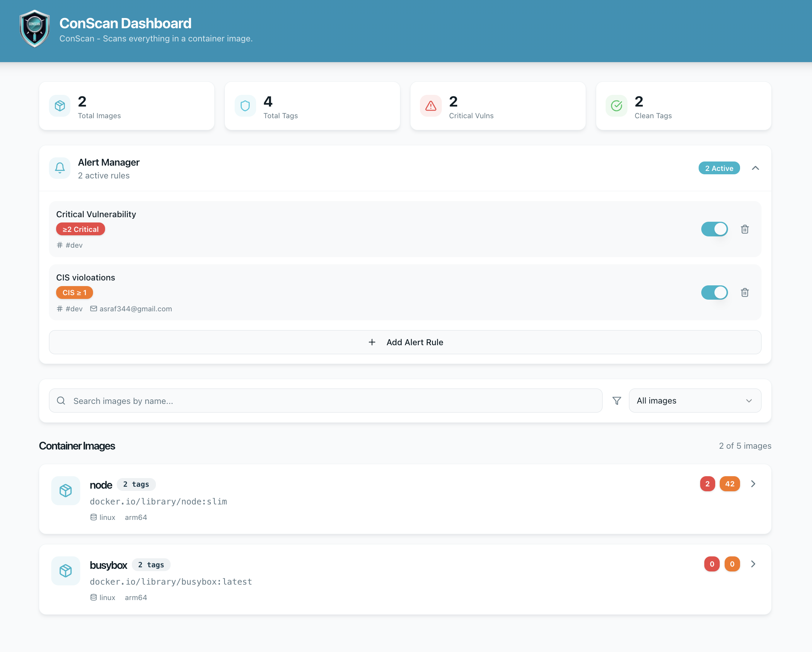Click the filter funnel icon
812x652 pixels.
point(617,401)
